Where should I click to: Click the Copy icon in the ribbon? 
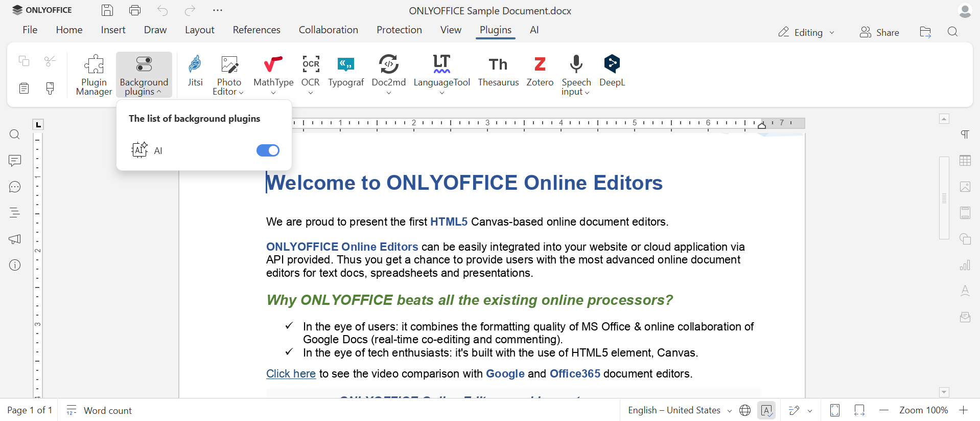[x=24, y=61]
